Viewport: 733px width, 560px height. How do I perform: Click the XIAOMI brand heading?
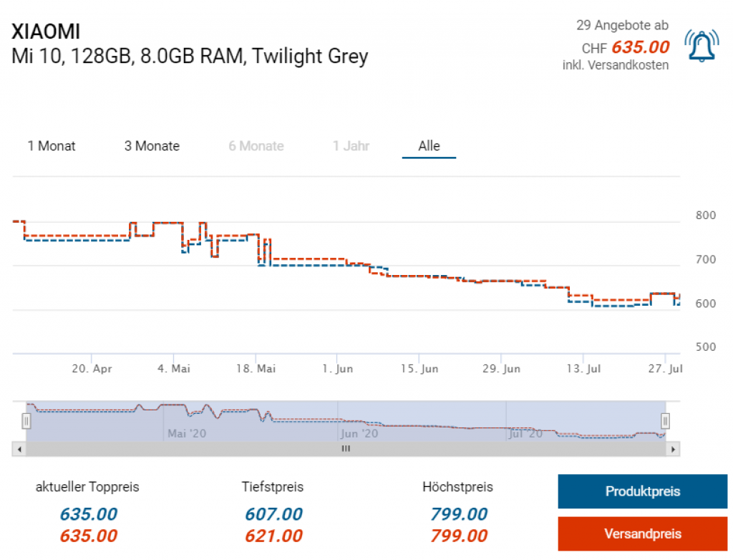[46, 32]
